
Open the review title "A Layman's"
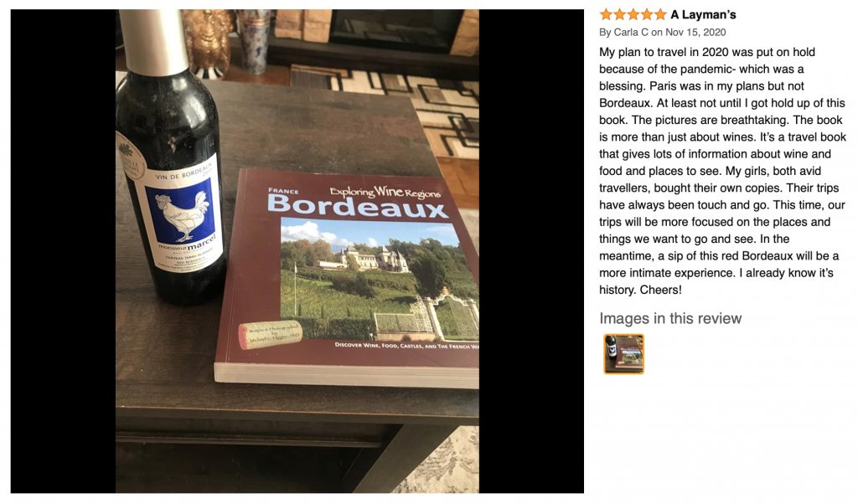click(x=703, y=15)
